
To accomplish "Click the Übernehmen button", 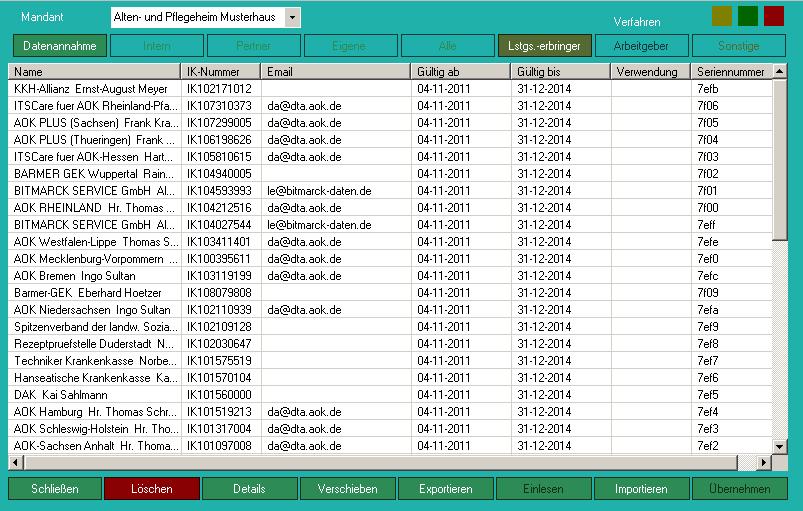I will [739, 489].
